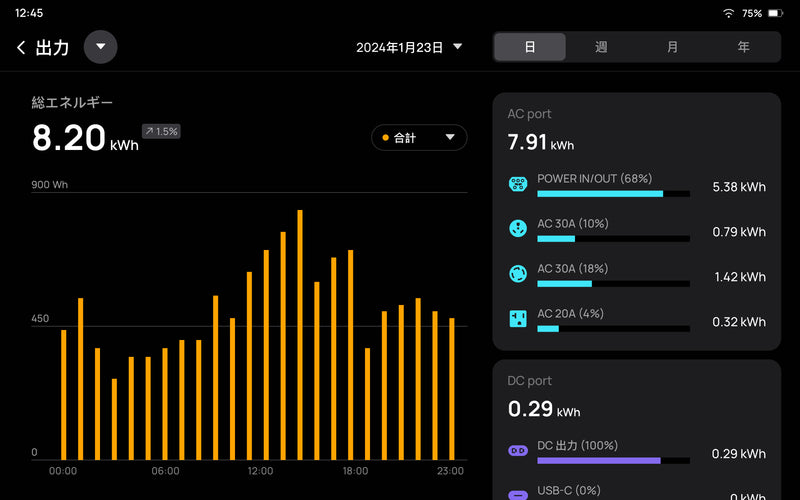Tap the AC 30A (18%) outlet icon
Screen dimensions: 800x500
click(518, 274)
